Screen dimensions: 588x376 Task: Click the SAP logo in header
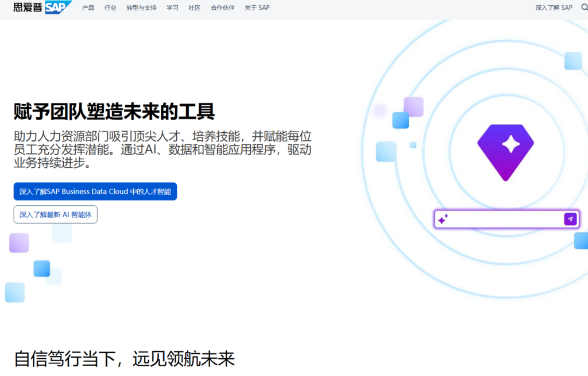click(x=58, y=7)
